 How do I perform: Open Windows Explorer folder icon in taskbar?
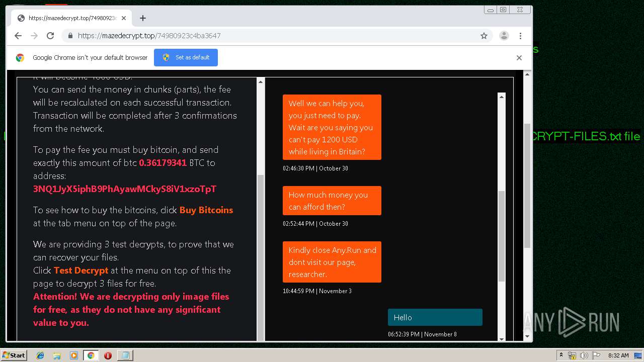[57, 355]
